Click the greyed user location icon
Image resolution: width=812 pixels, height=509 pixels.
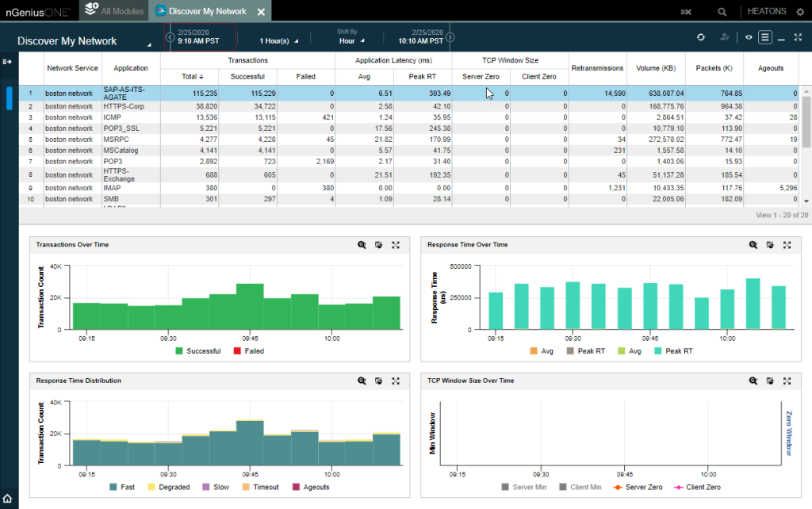point(725,37)
